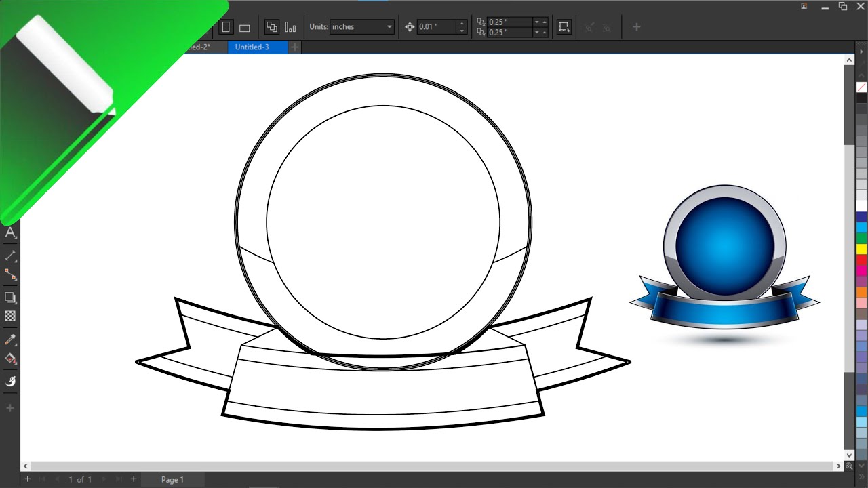Pick the orange palette swatch
The width and height of the screenshot is (868, 488).
pyautogui.click(x=861, y=292)
